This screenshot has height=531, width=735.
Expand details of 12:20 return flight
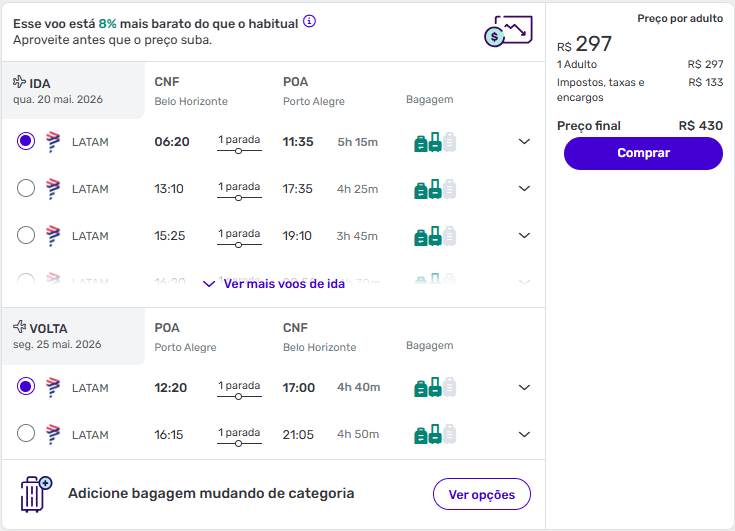524,388
